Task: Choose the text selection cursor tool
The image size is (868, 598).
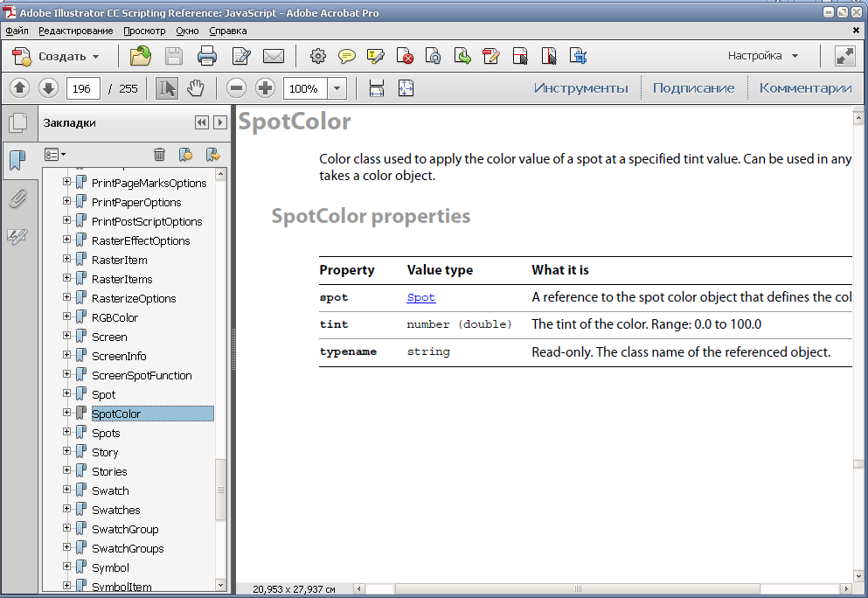Action: coord(167,88)
